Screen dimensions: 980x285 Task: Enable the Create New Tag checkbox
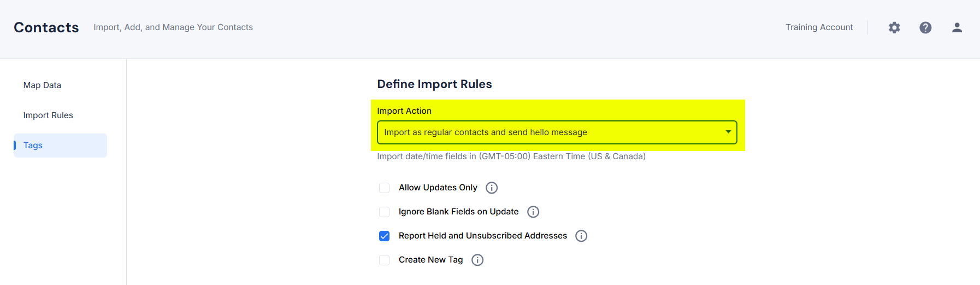click(385, 260)
